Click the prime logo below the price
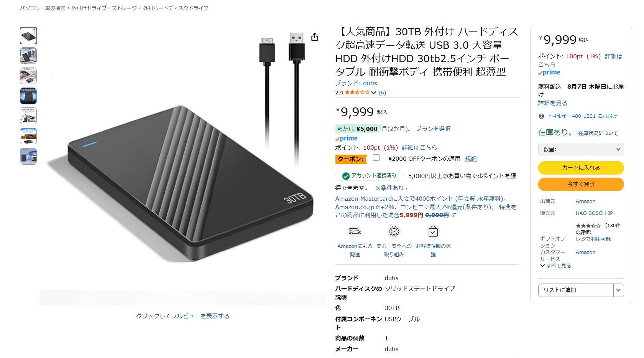644x358 pixels. click(347, 139)
